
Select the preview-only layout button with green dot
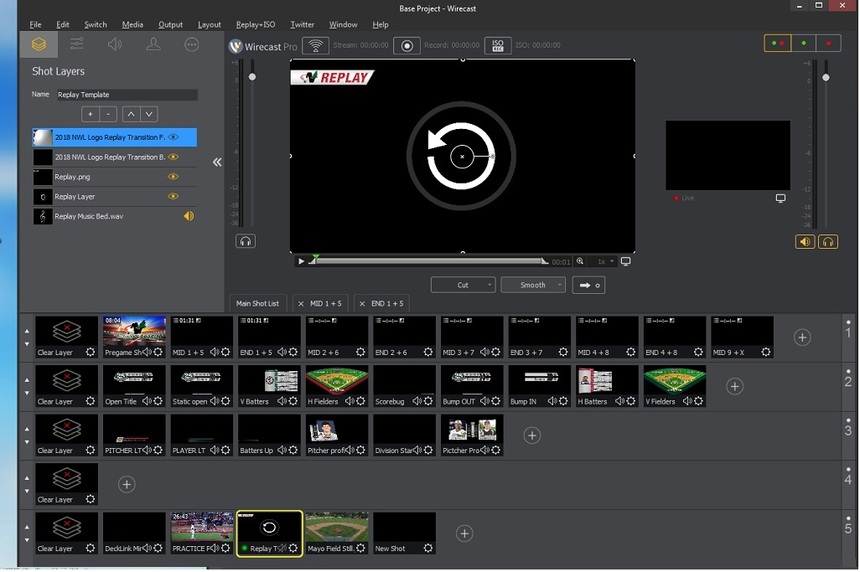[x=804, y=43]
